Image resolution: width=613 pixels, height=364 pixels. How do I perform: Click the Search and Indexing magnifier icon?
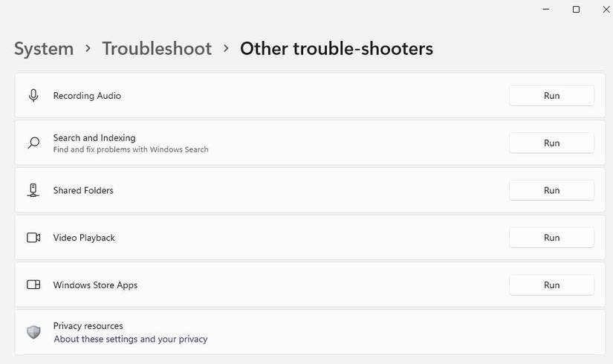(x=33, y=143)
